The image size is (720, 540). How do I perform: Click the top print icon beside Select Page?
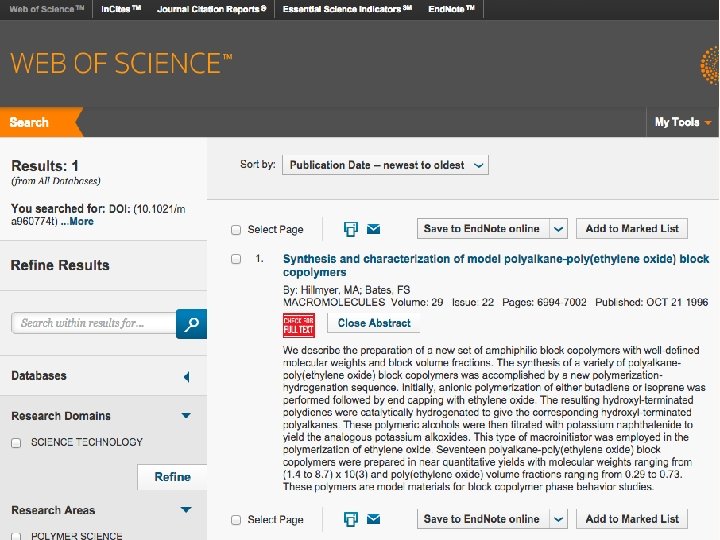pyautogui.click(x=351, y=229)
